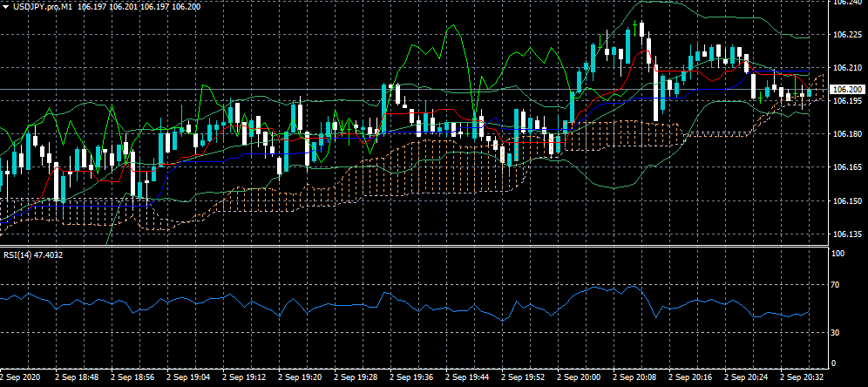Select the 106.165 price axis label

click(847, 167)
